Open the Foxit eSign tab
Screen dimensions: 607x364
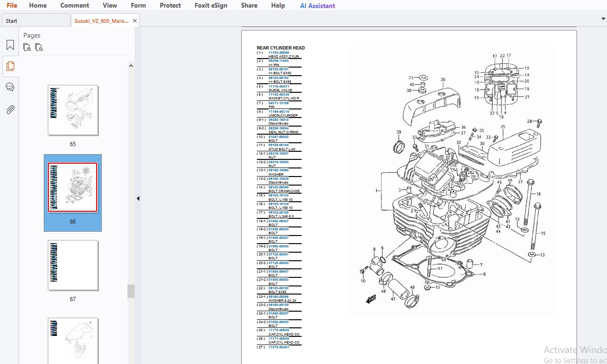click(211, 5)
